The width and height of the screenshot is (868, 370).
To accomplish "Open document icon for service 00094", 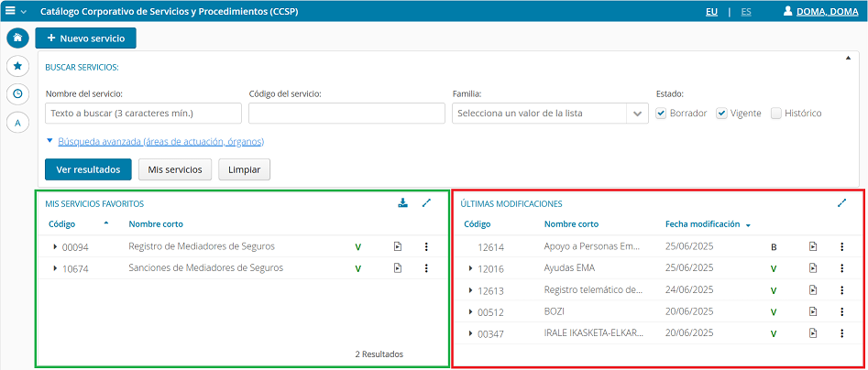I will pos(397,246).
